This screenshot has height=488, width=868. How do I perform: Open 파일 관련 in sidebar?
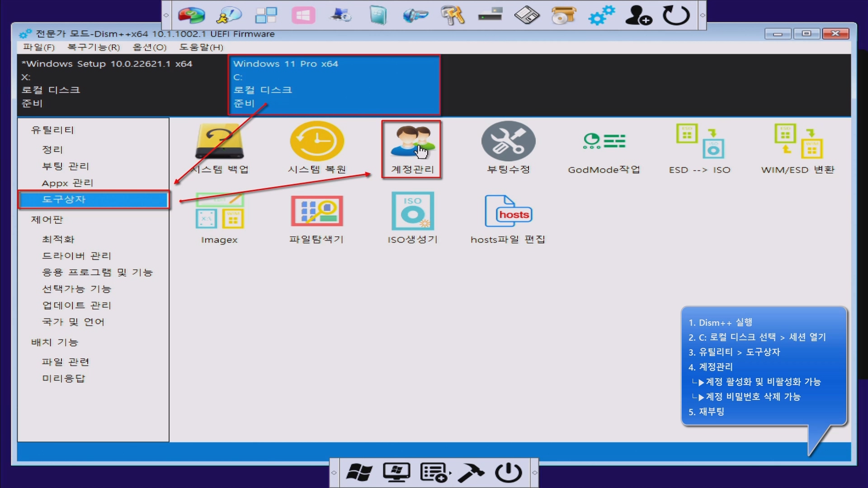coord(66,362)
